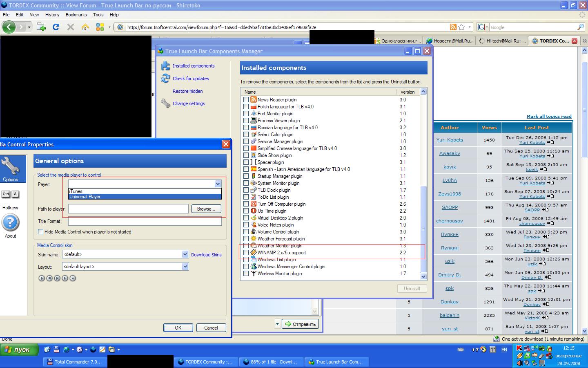Expand the Skin name dropdown
The height and width of the screenshot is (368, 588).
(x=185, y=254)
